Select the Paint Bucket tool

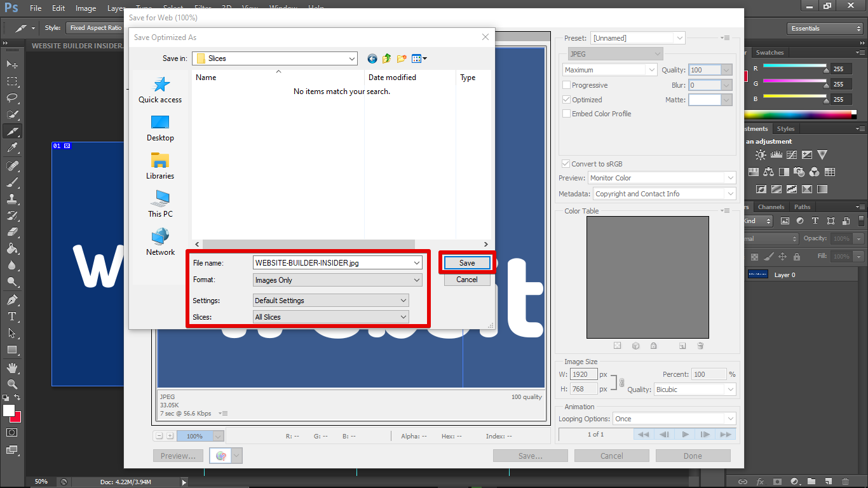12,248
